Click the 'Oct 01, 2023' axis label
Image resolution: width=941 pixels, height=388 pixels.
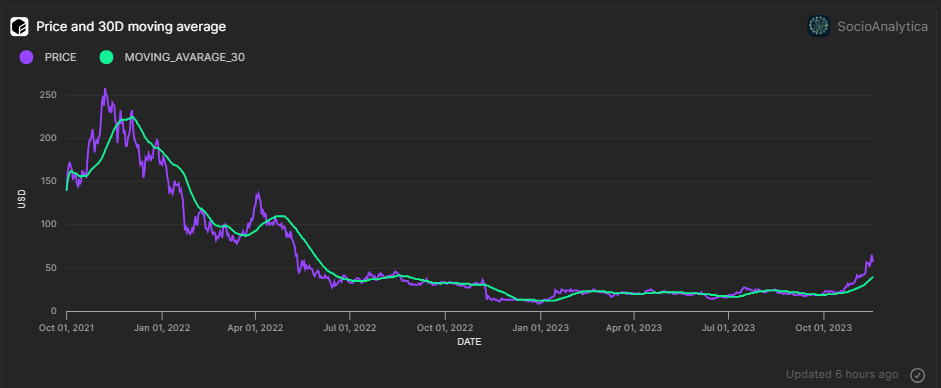click(824, 328)
